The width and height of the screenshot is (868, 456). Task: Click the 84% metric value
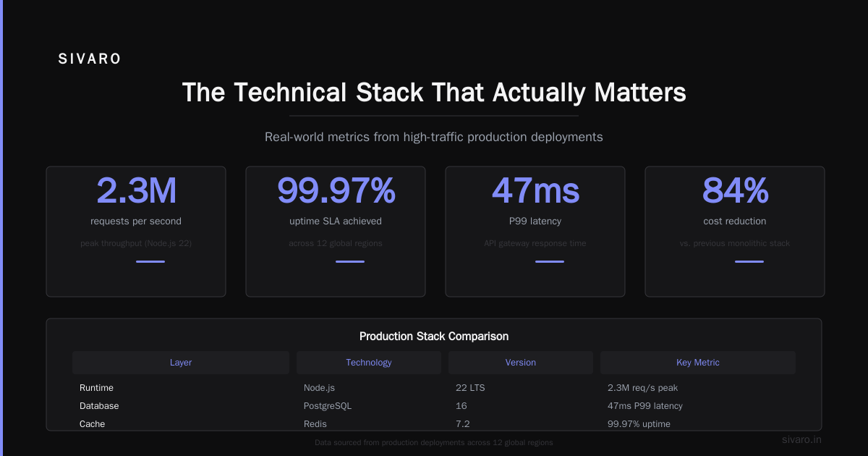tap(735, 191)
